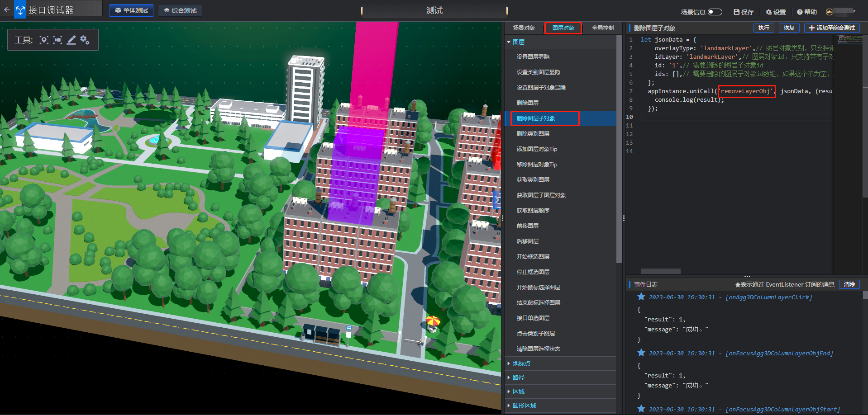The image size is (868, 415).
Task: Open the 全局控制 tab
Action: point(603,28)
